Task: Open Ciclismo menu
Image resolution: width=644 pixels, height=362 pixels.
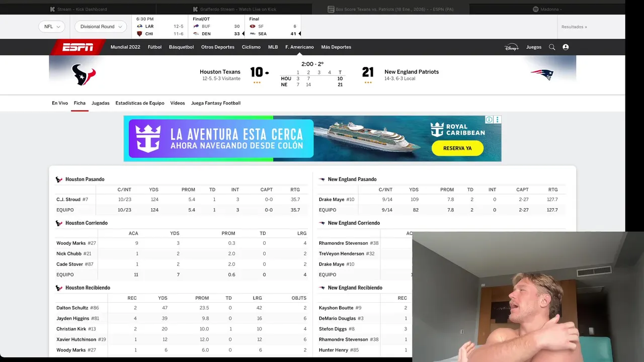Action: coord(251,47)
